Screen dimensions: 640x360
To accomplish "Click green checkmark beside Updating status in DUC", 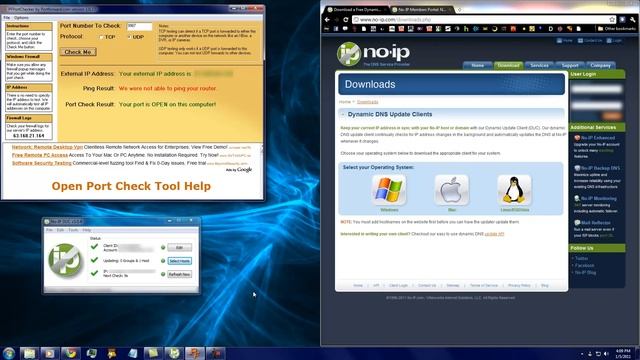I will [94, 260].
